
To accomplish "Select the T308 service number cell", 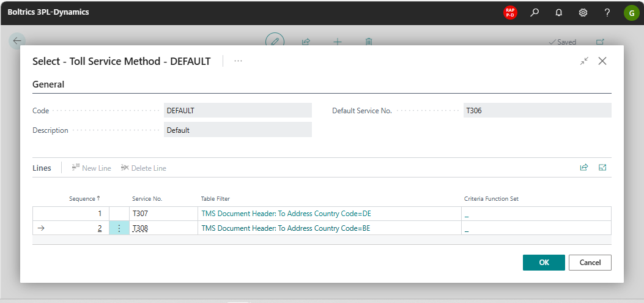I will [x=163, y=228].
